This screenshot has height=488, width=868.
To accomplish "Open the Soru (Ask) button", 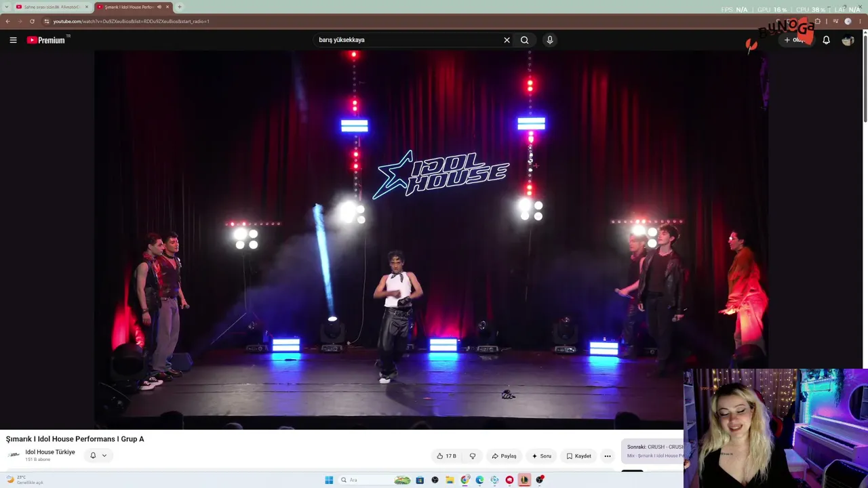I will pyautogui.click(x=542, y=456).
